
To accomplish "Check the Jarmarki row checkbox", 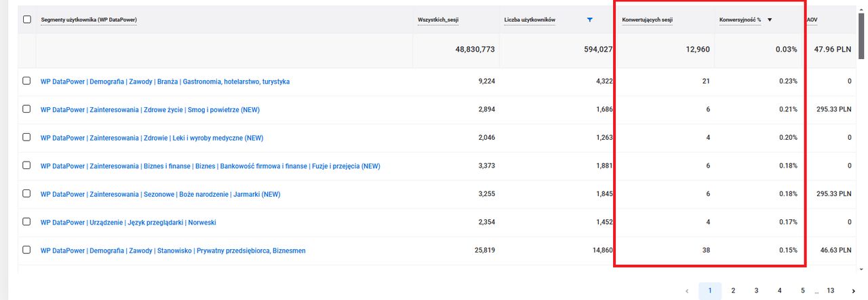I will click(27, 193).
